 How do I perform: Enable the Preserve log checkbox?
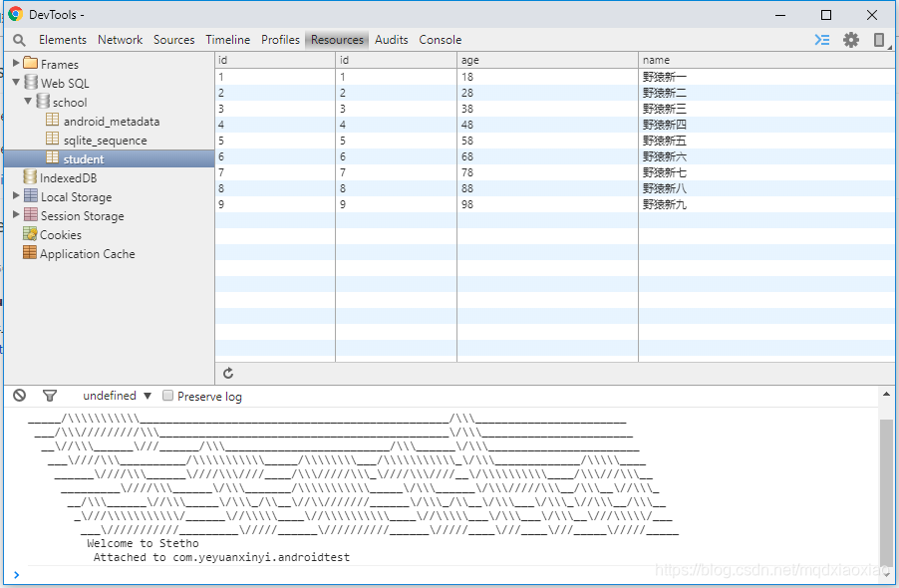(168, 396)
